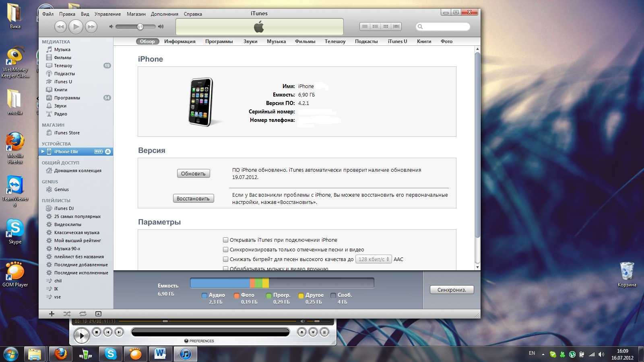Enable Открывать iTunes при подключении iPhone
This screenshot has width=644, height=362.
[225, 240]
